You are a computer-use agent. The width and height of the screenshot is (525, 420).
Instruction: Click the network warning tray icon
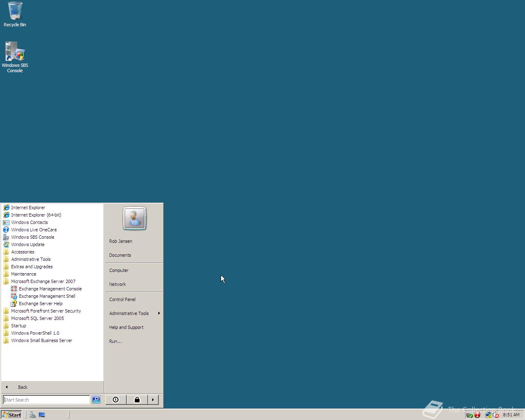[488, 415]
